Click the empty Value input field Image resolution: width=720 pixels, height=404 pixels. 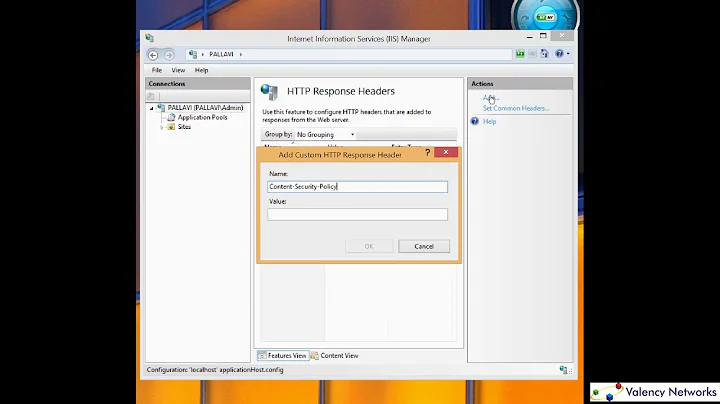[357, 214]
